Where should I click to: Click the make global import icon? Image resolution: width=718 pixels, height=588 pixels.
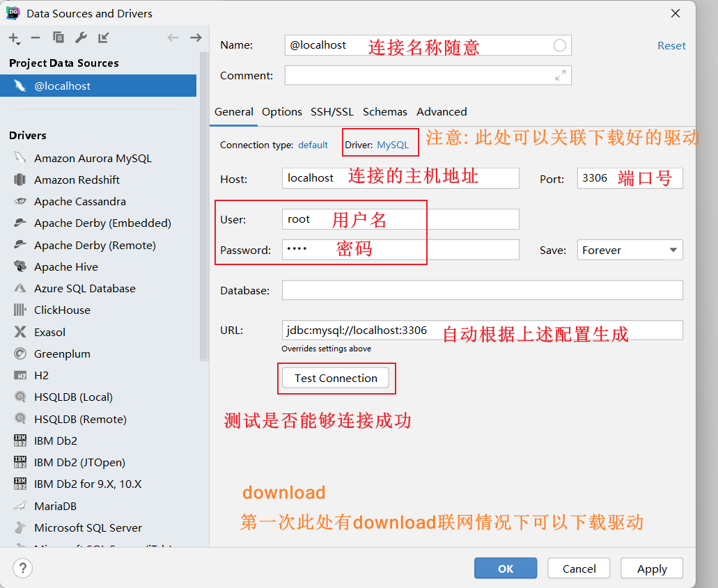(x=104, y=38)
